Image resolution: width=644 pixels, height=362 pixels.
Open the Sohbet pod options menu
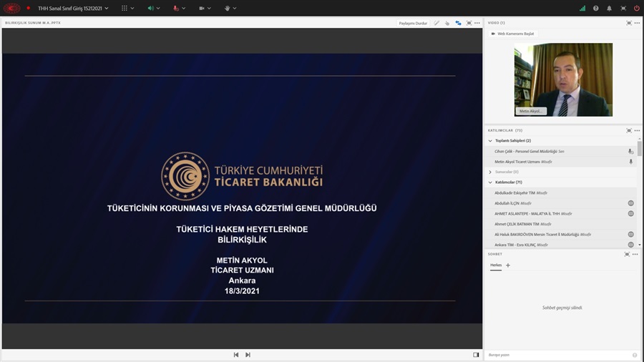tap(635, 255)
